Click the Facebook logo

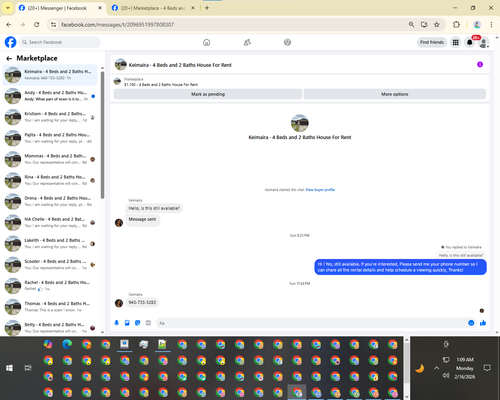pos(10,42)
